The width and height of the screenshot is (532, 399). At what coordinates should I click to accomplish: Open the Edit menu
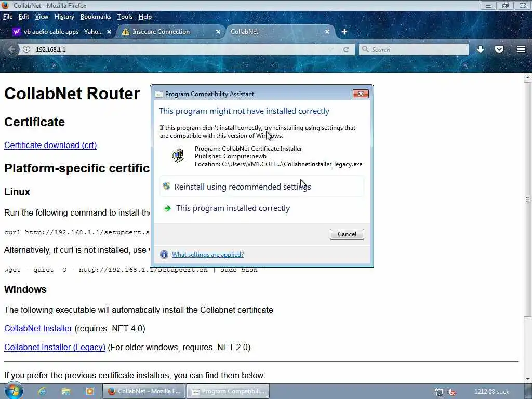24,17
